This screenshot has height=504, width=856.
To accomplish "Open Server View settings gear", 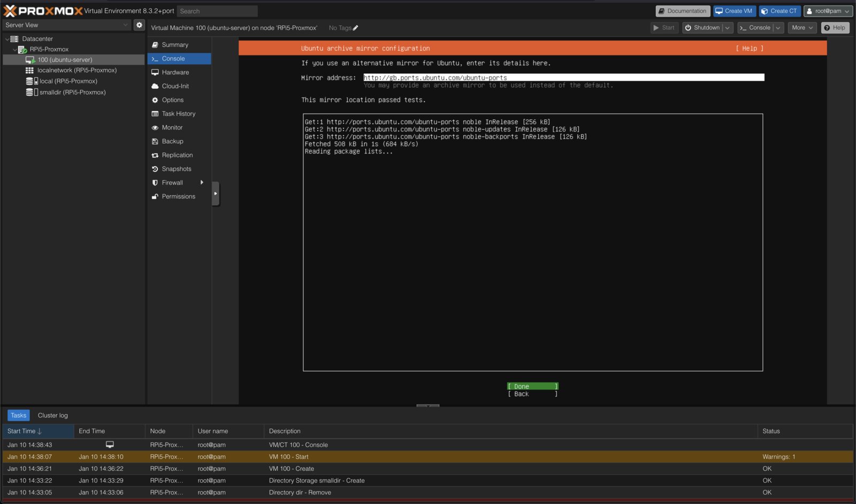I will (x=139, y=25).
